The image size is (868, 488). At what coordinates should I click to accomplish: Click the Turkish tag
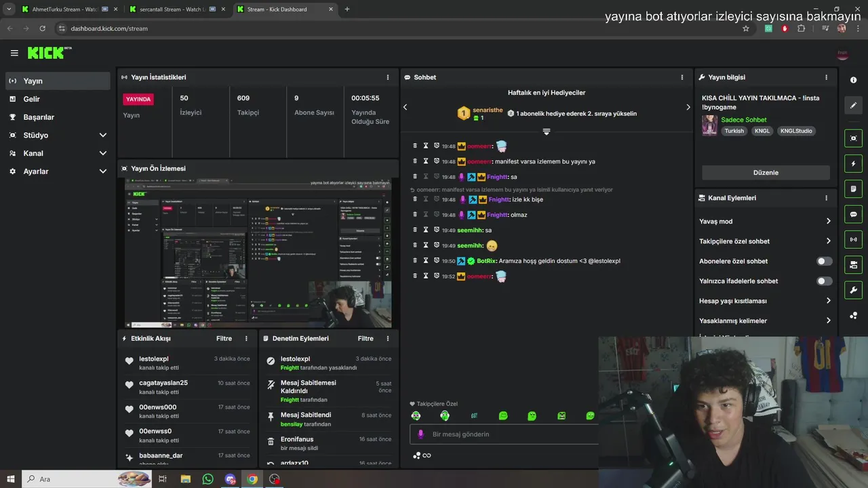pyautogui.click(x=734, y=131)
